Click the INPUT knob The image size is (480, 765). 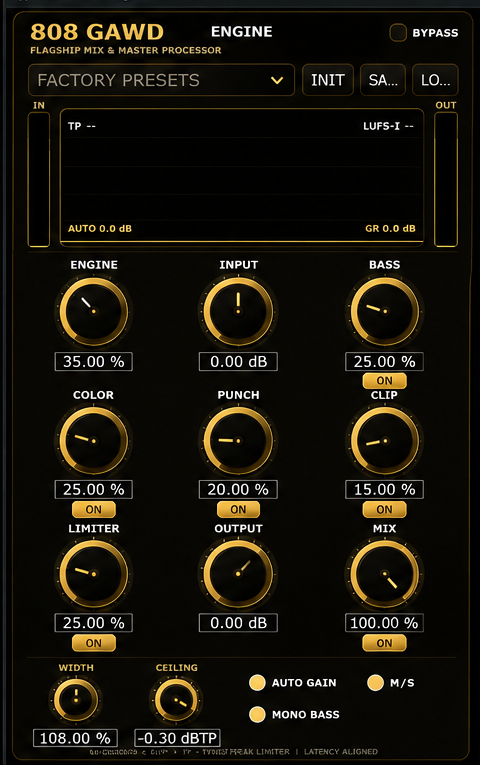coord(238,311)
